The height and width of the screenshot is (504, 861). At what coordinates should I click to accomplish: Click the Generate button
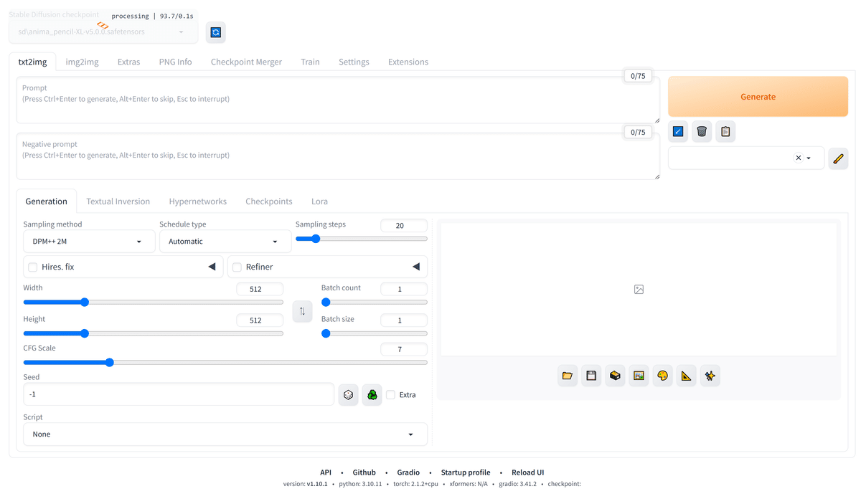758,96
